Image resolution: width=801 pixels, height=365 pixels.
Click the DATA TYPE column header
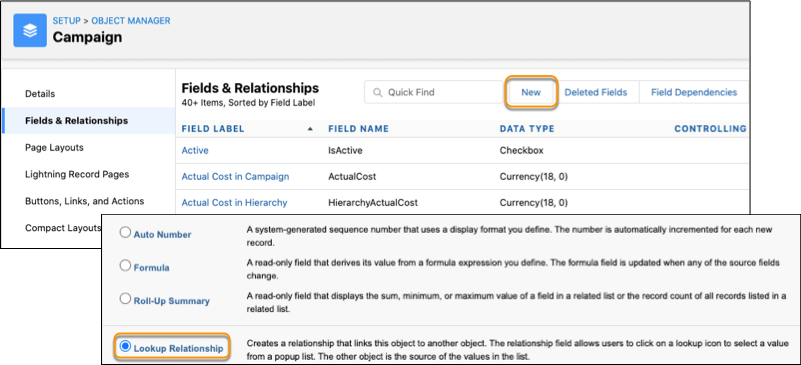(x=527, y=129)
